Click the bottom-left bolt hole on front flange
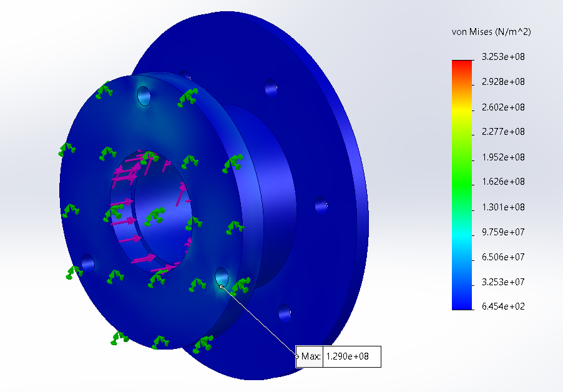 88,263
